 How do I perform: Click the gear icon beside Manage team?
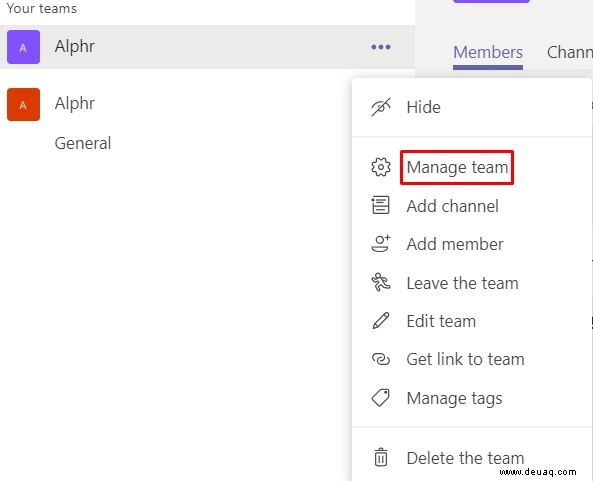point(381,167)
